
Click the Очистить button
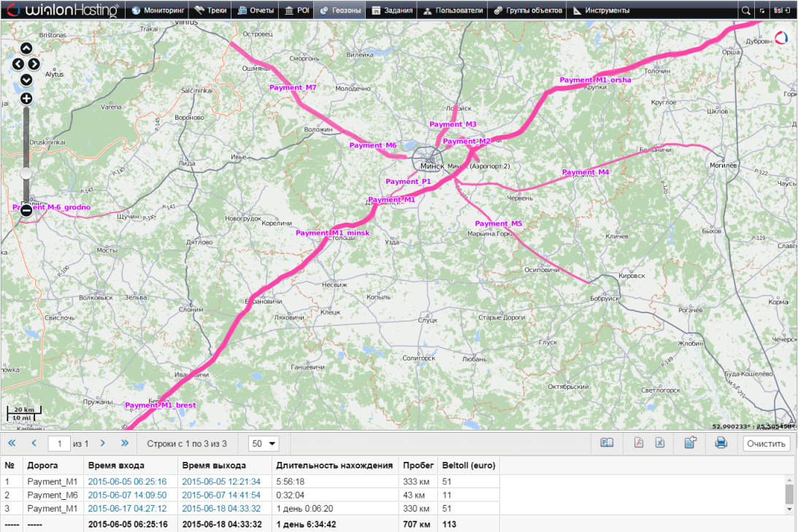tap(766, 443)
